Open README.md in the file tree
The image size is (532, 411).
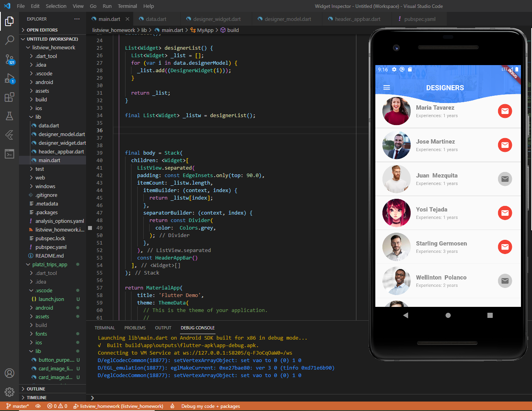52,256
